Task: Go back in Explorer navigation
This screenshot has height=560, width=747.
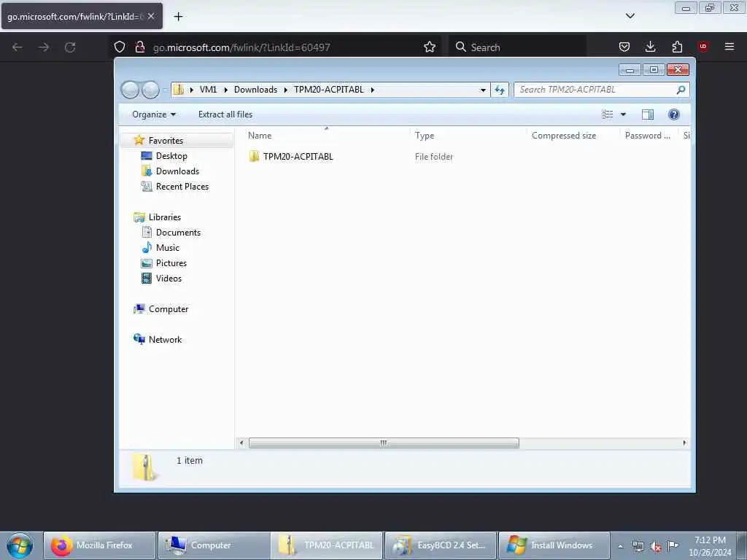Action: click(130, 90)
